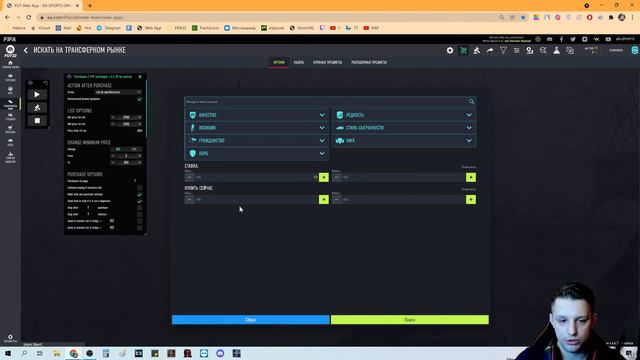Click the flask toolbar icon
The width and height of the screenshot is (640, 360).
click(556, 50)
